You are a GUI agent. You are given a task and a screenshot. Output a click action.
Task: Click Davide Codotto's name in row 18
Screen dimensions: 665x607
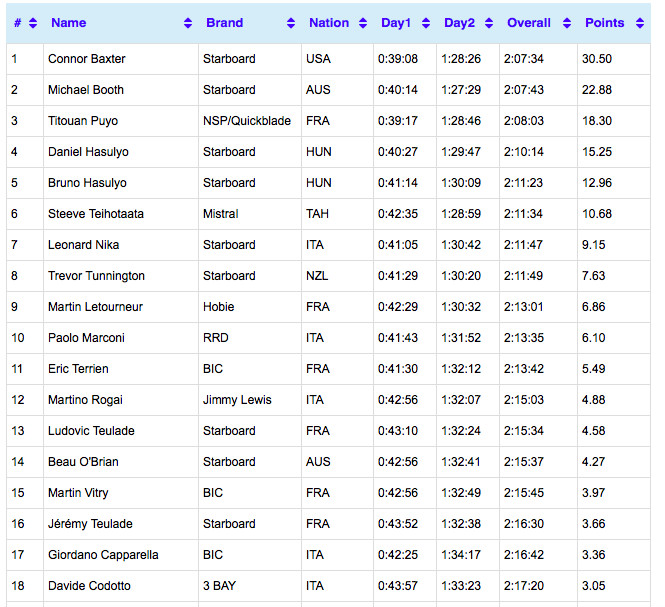(89, 586)
